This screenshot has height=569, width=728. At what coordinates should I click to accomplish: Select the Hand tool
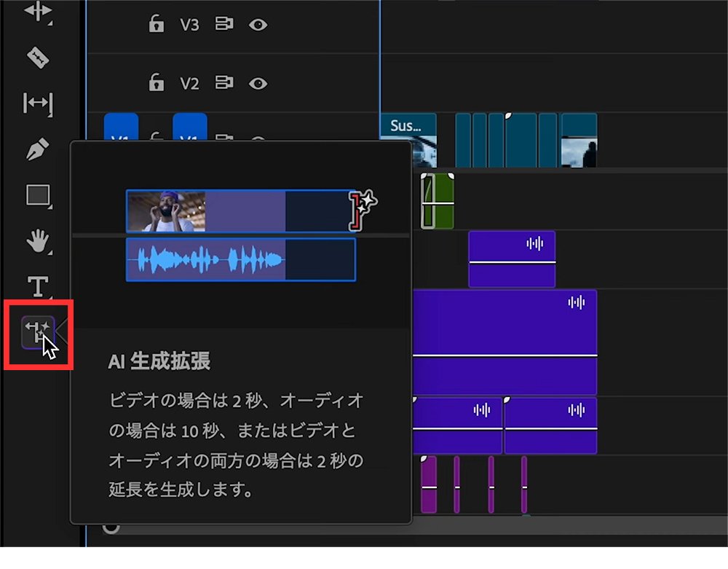pos(38,240)
